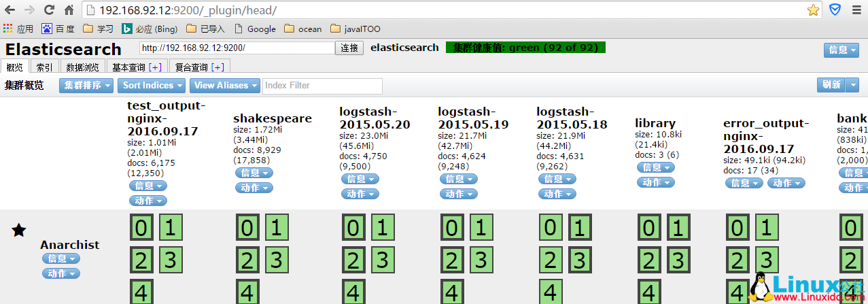Expand the 集群排序 dropdown
Viewport: 868px width, 304px height.
click(86, 85)
